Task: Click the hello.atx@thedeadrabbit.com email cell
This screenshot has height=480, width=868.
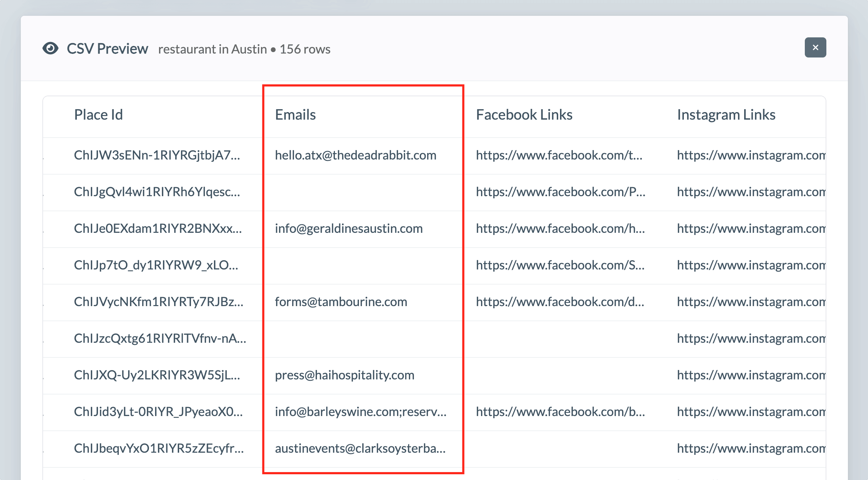Action: [356, 155]
